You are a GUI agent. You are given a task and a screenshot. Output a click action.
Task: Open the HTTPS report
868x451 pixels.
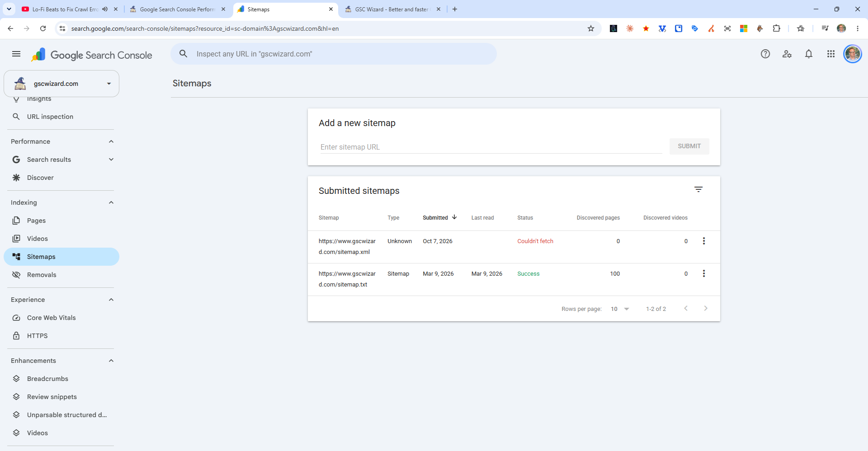61,336
